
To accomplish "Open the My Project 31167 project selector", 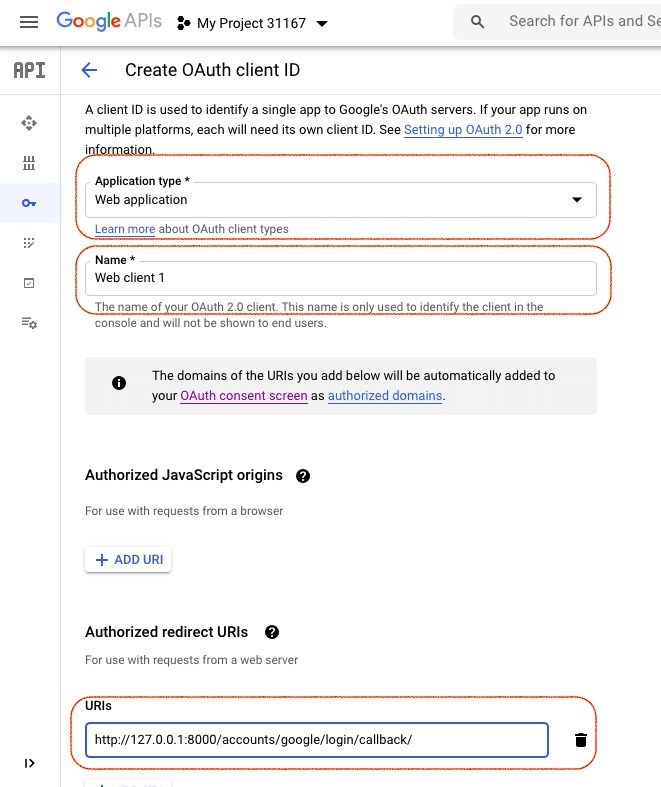I will [253, 23].
